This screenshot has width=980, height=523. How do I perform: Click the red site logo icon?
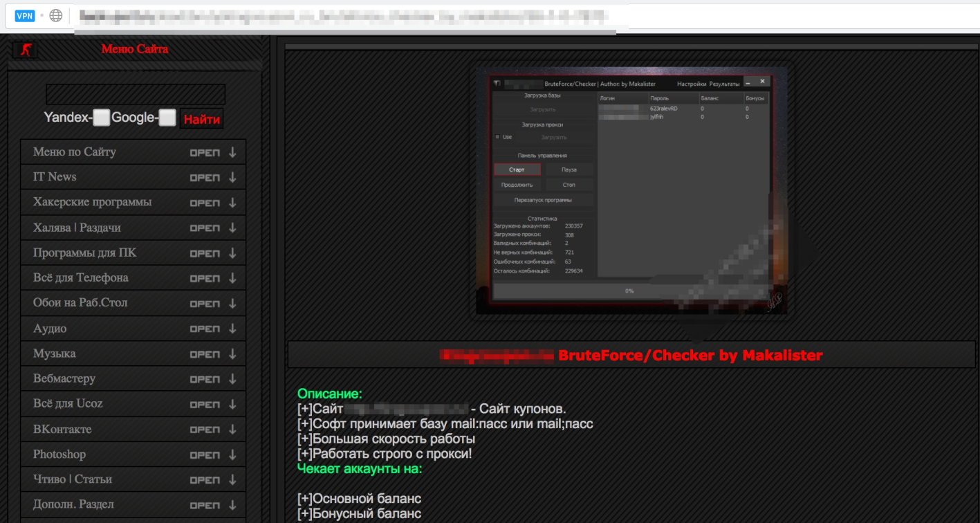click(26, 49)
